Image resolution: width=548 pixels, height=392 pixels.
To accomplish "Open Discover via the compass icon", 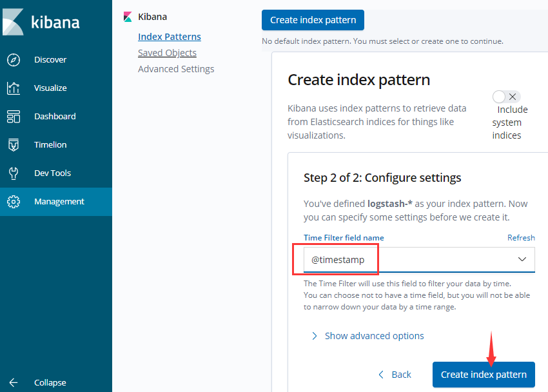I will 14,60.
